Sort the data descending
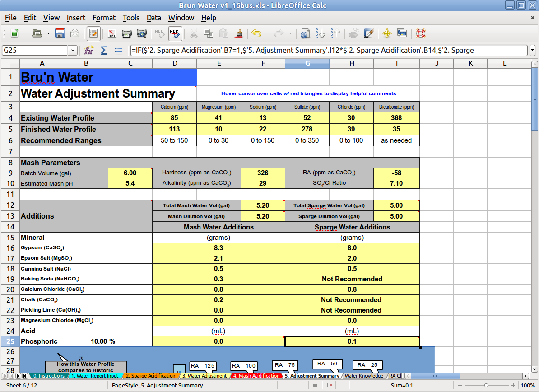 [335, 33]
